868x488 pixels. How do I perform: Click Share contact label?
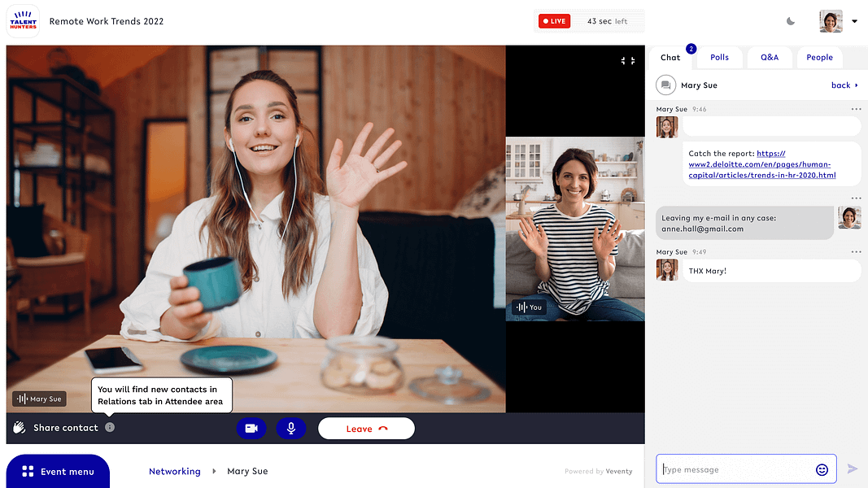click(65, 428)
